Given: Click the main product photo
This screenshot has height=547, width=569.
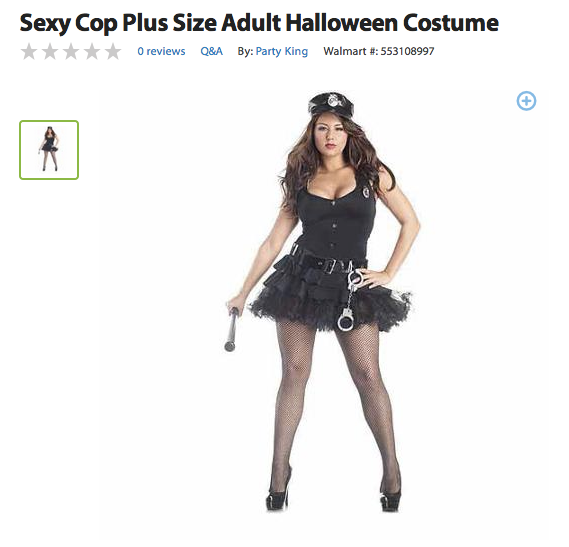Looking at the screenshot, I should pyautogui.click(x=319, y=301).
